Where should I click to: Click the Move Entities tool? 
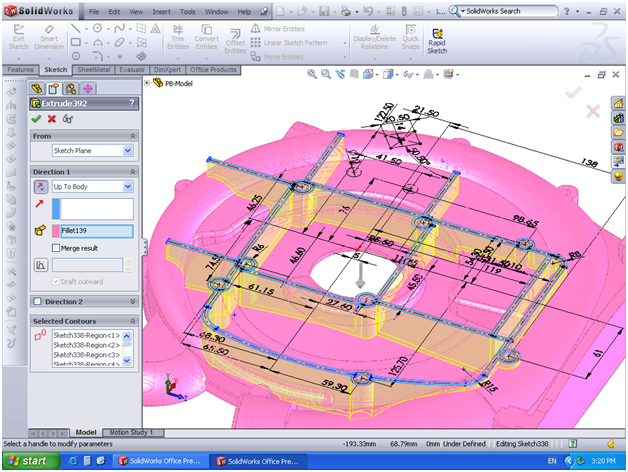277,57
